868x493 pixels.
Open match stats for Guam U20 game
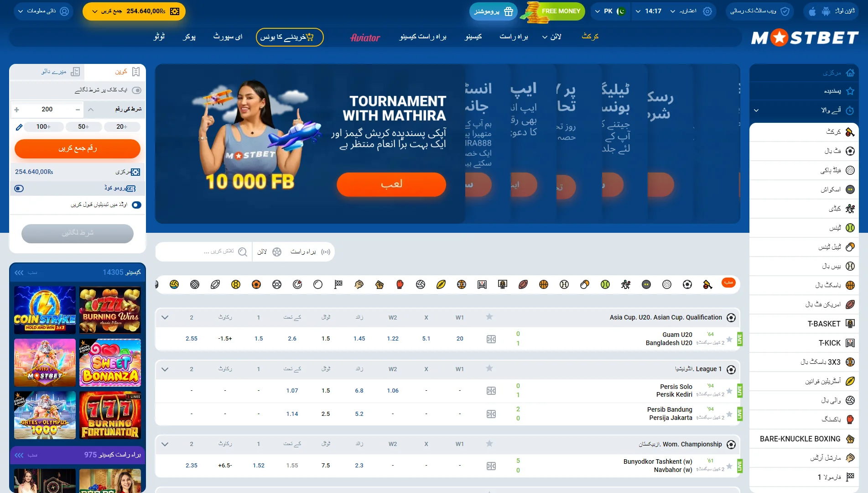pyautogui.click(x=491, y=339)
